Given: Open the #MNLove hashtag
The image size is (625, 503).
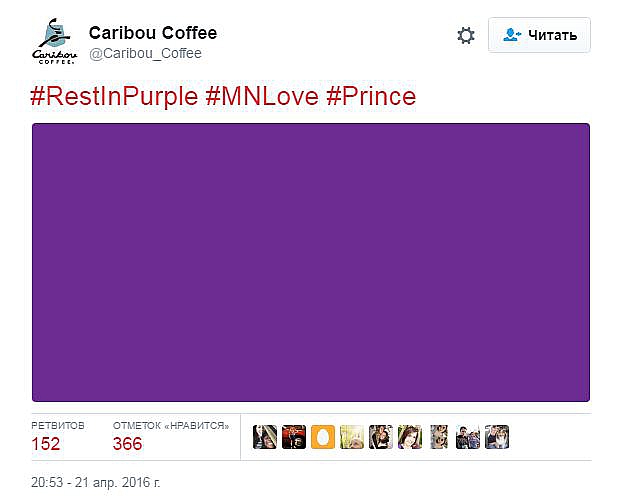Looking at the screenshot, I should 263,96.
